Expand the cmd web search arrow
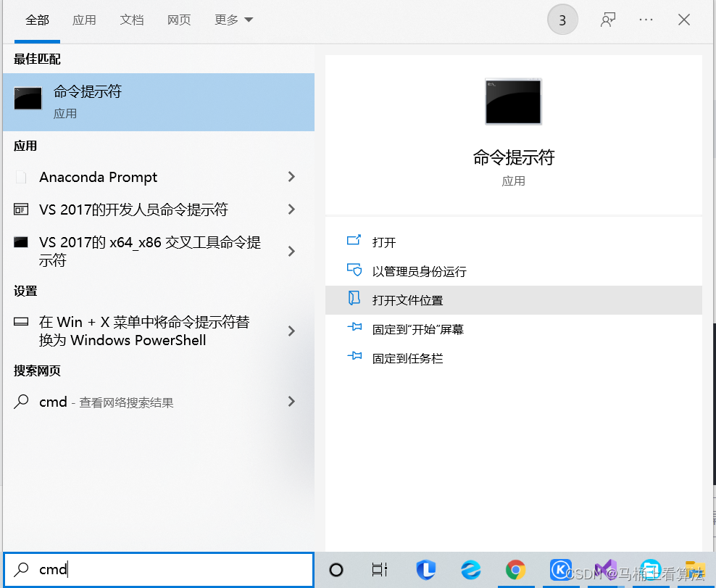Screen dimensions: 716x588 click(291, 402)
